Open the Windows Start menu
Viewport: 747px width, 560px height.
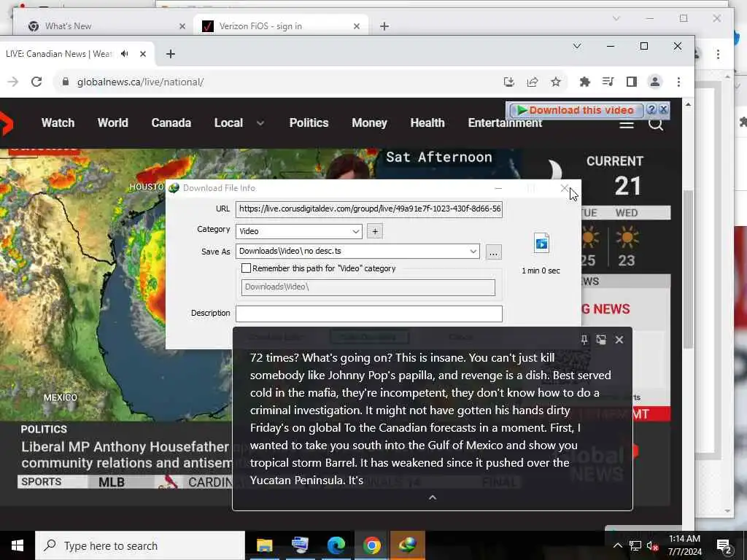[x=18, y=545]
